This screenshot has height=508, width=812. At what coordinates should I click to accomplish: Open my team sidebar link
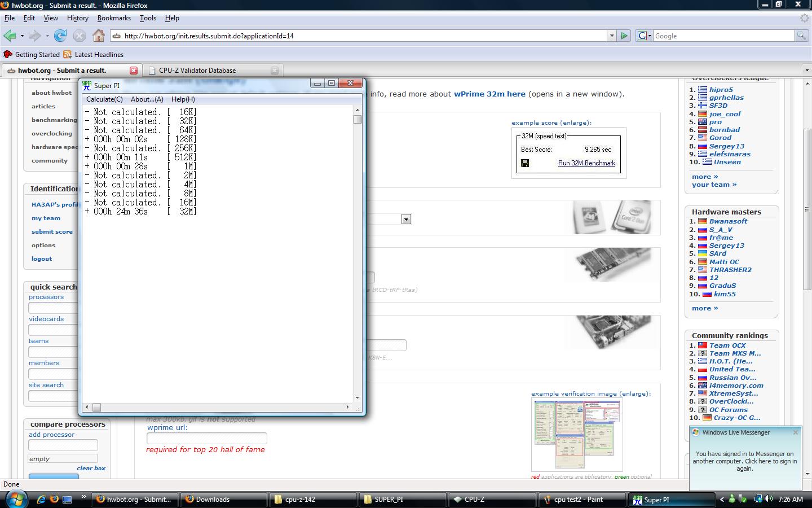(46, 218)
